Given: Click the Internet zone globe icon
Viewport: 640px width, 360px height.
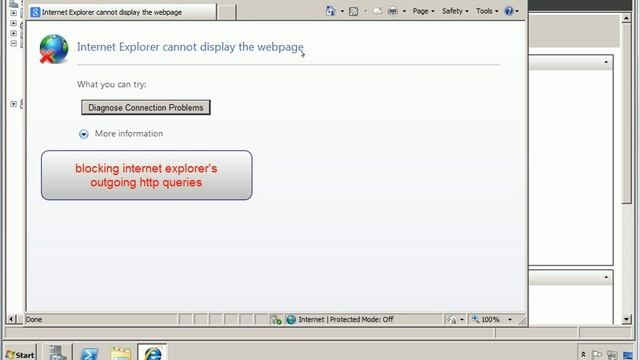Looking at the screenshot, I should pos(291,320).
